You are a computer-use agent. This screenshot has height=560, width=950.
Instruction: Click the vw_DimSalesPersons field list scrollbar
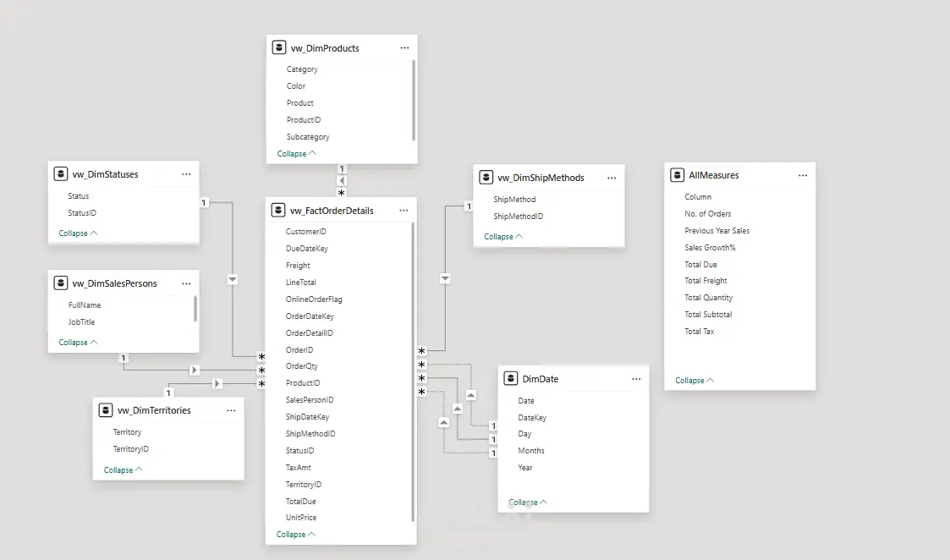pos(195,309)
